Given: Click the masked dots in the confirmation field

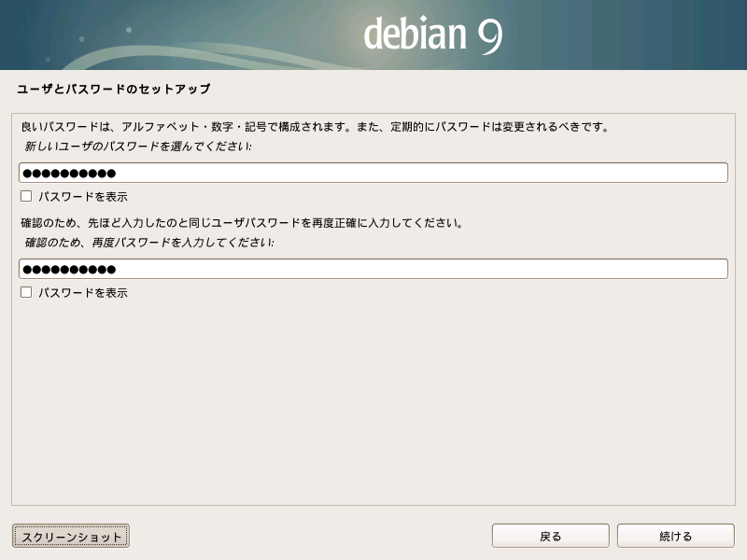Looking at the screenshot, I should pos(69,270).
